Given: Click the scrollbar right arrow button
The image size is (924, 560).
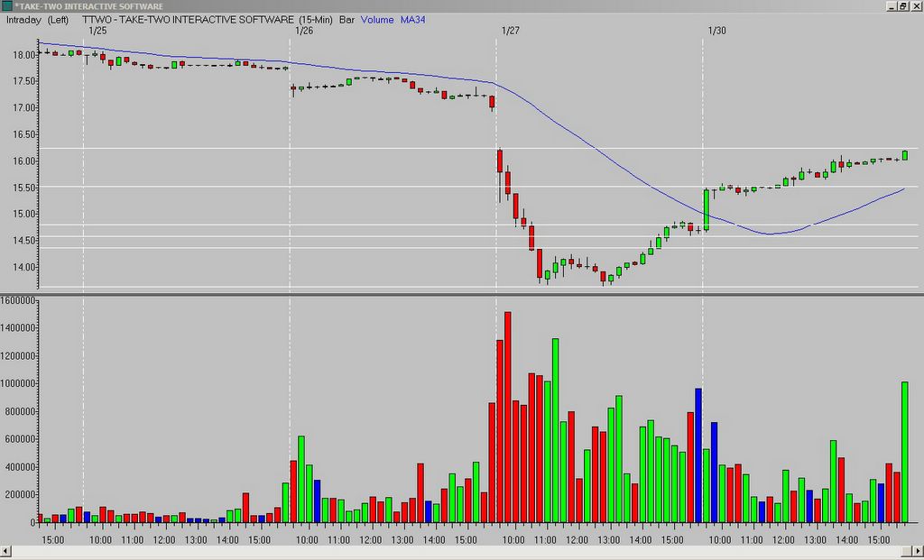Looking at the screenshot, I should click(x=918, y=553).
